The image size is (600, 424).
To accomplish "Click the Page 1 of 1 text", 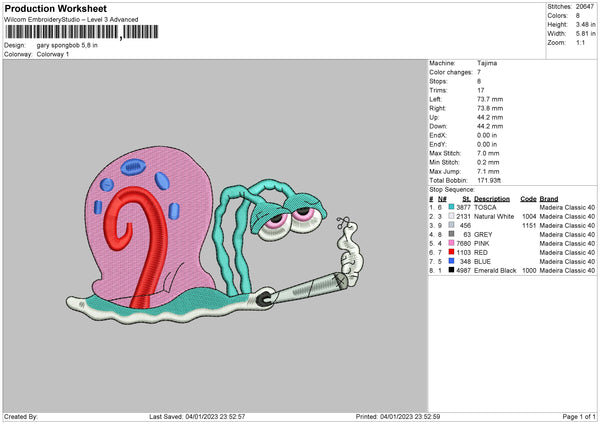I will [x=579, y=416].
